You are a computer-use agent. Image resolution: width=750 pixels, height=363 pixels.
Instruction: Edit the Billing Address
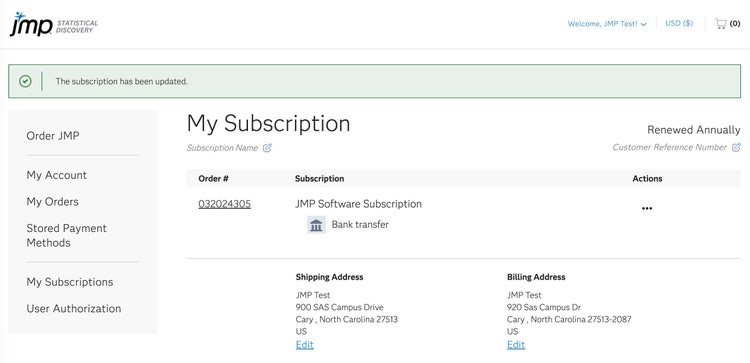[x=516, y=345]
